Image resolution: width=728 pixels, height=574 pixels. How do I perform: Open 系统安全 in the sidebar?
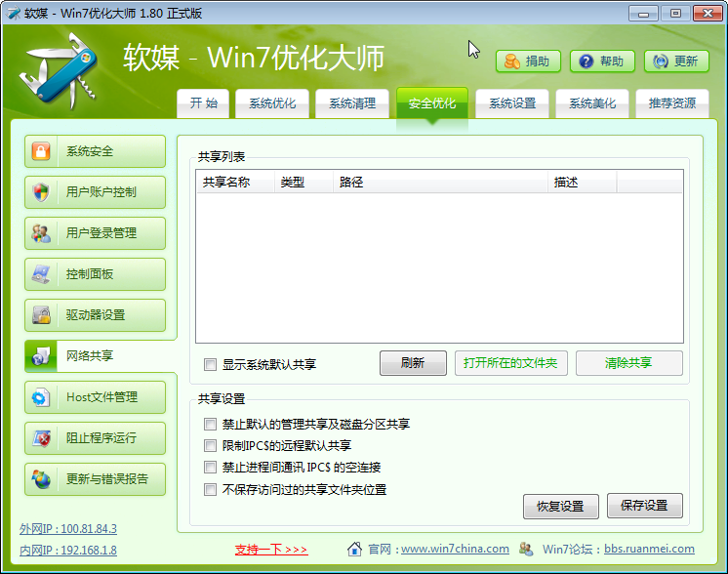click(x=96, y=151)
